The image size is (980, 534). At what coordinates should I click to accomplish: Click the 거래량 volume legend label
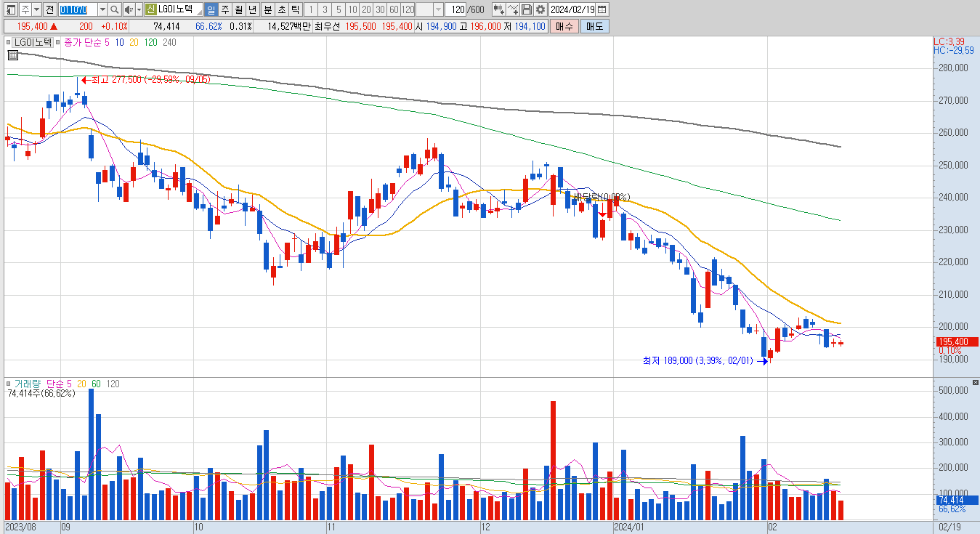click(x=28, y=384)
